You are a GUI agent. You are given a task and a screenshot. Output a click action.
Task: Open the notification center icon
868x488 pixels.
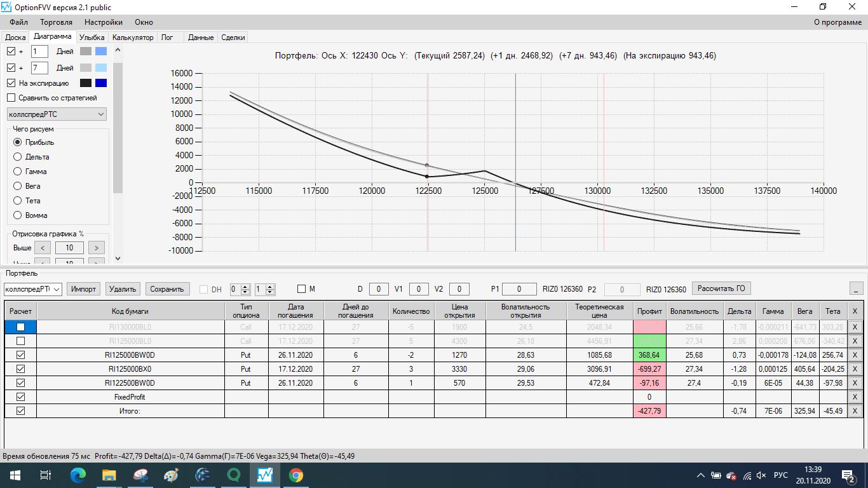pos(848,475)
